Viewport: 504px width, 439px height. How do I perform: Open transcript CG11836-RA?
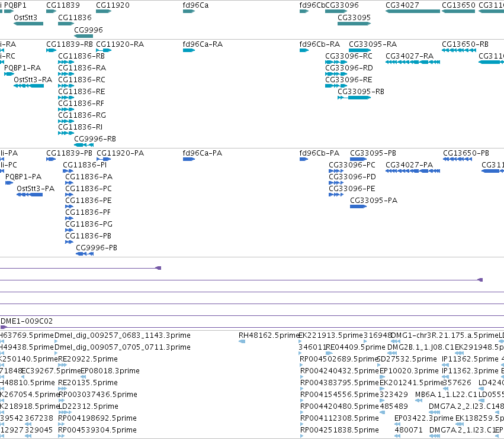66,74
